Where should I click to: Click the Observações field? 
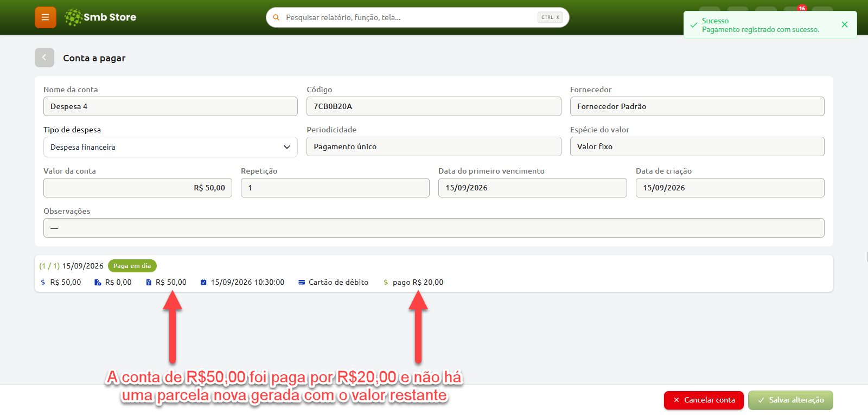pyautogui.click(x=434, y=228)
